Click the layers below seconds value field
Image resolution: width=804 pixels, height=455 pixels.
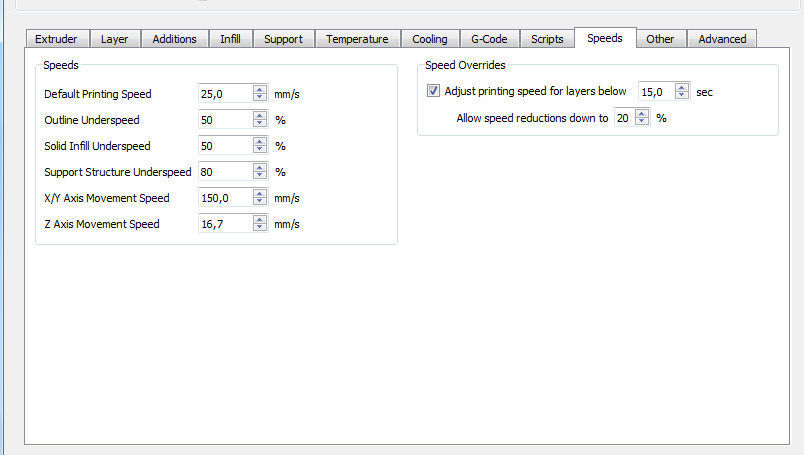click(x=656, y=92)
